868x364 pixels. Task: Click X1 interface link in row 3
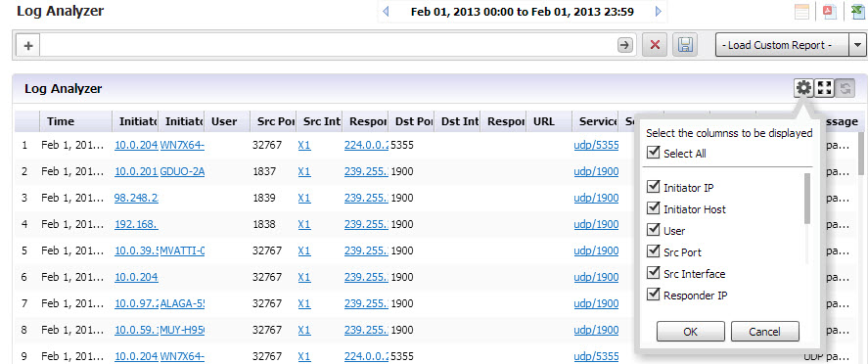(x=304, y=198)
